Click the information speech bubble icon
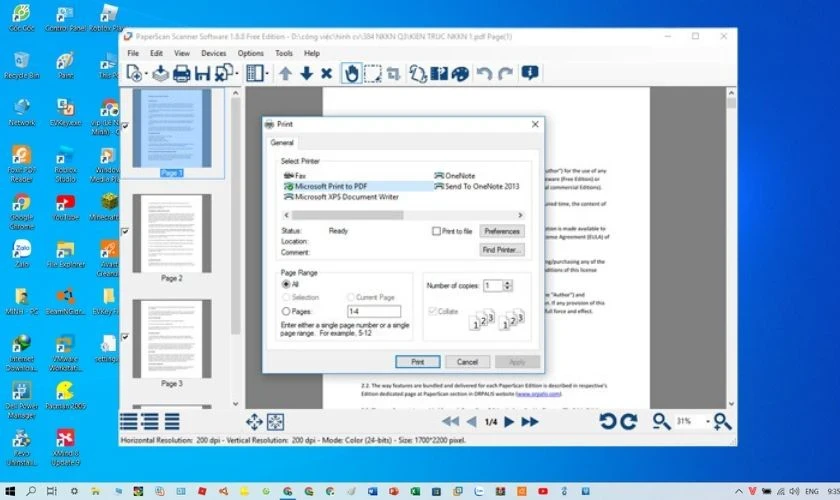840x500 pixels. click(x=530, y=73)
